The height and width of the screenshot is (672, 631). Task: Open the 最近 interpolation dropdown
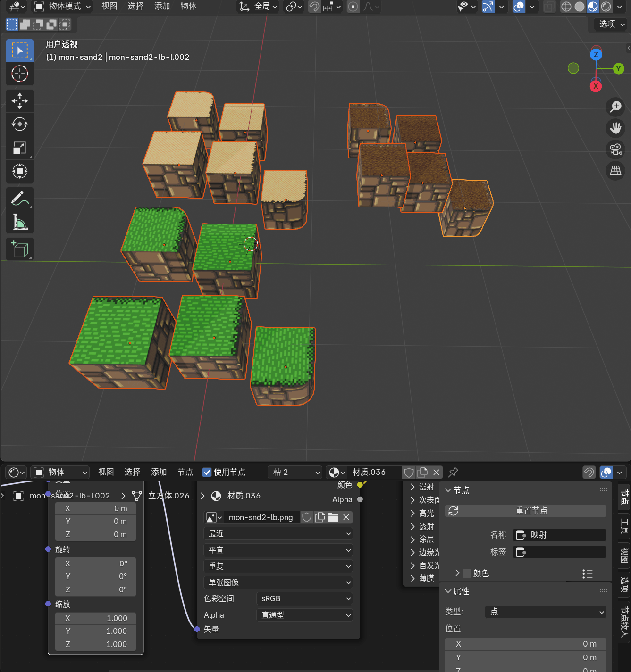point(278,533)
